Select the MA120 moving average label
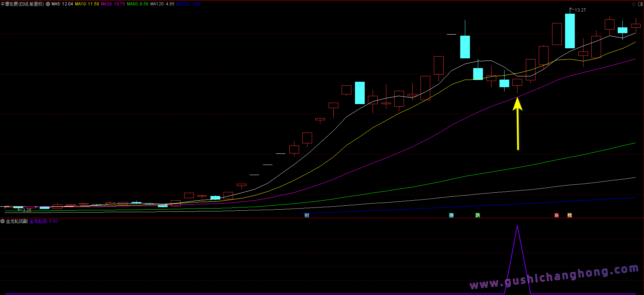 point(162,4)
